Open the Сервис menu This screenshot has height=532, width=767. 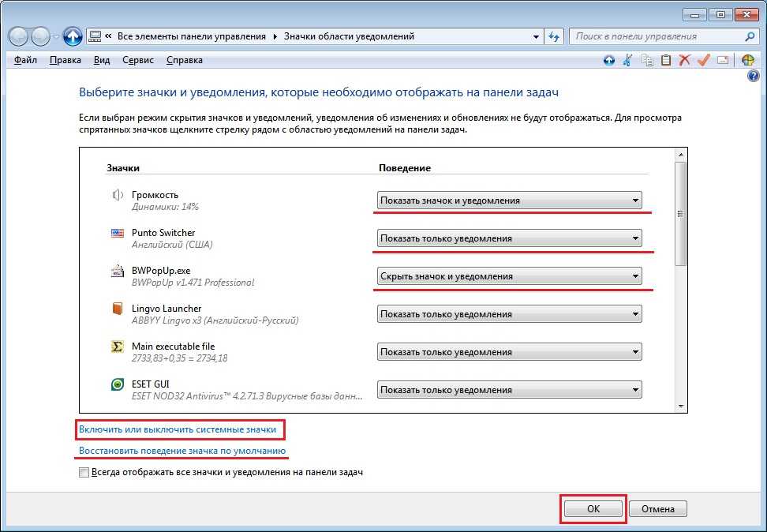[138, 60]
